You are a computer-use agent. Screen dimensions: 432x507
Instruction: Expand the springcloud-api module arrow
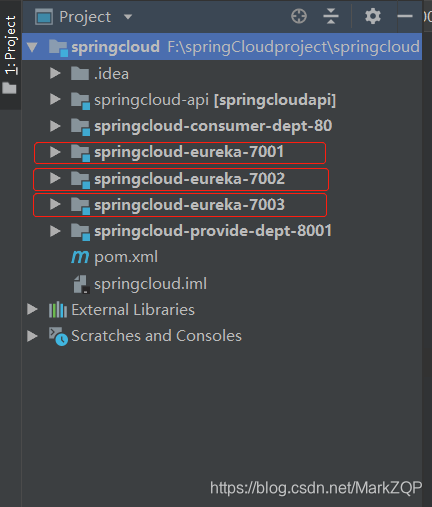point(55,99)
